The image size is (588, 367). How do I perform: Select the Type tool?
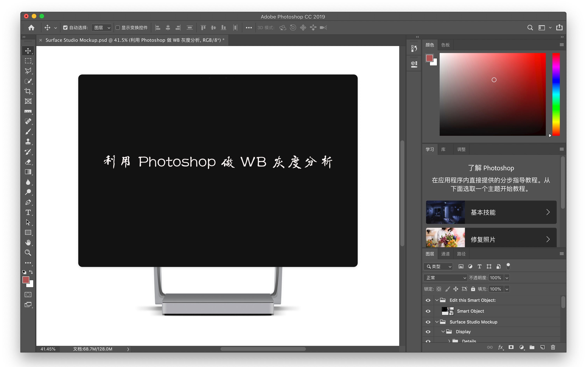[x=28, y=212]
